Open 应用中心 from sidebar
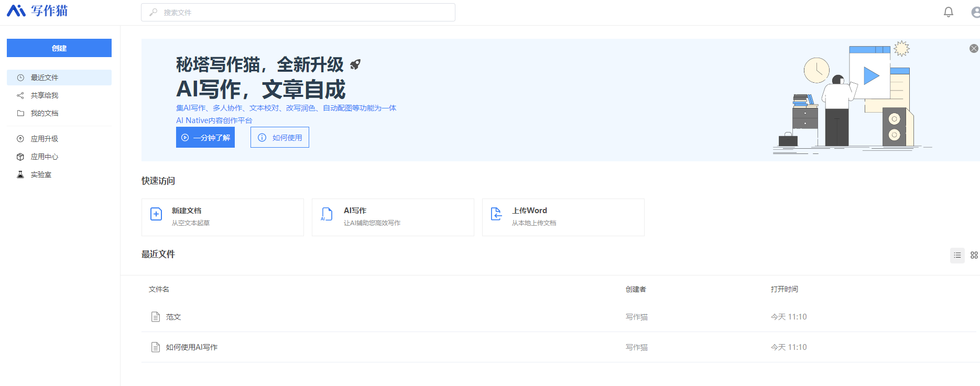The width and height of the screenshot is (980, 386). pos(45,157)
